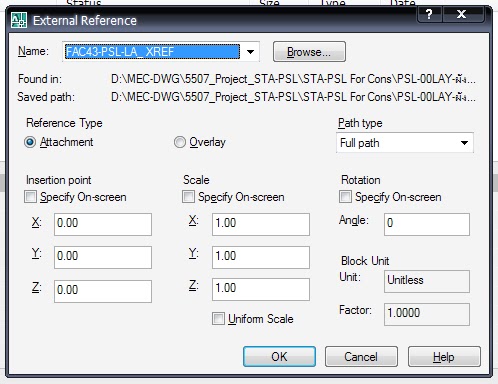Close the External Reference dialog with X
This screenshot has height=384, width=498.
click(x=461, y=14)
